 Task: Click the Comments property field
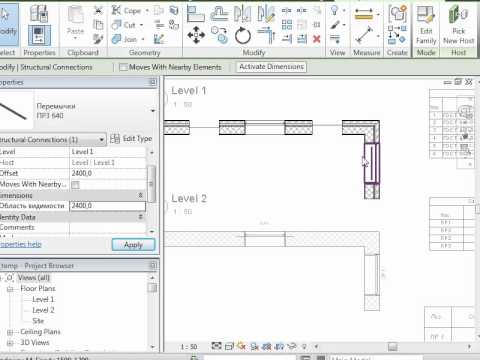click(x=107, y=228)
